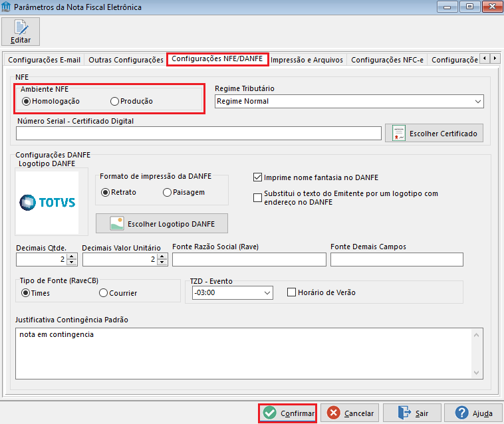Screen dimensions: 504x424
Task: Click the Decimais Valor Unitário value field
Action: click(x=120, y=260)
